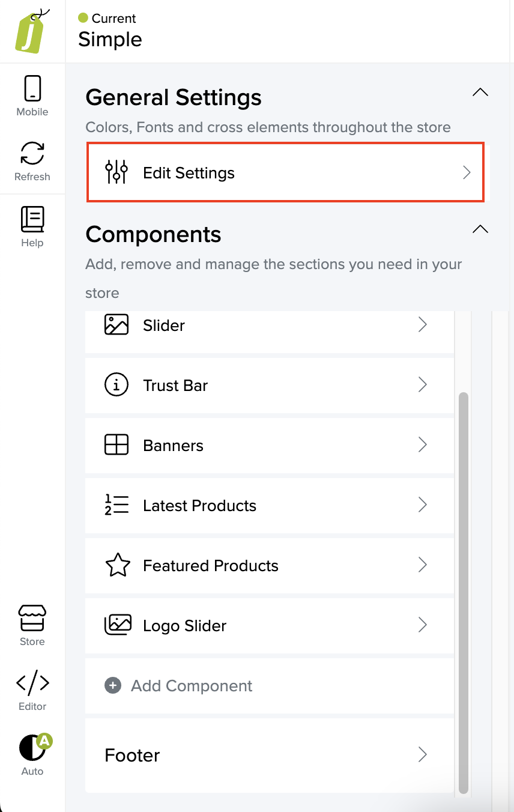Screen dimensions: 514x812
Task: Click the components list scrollbar
Action: tap(463, 589)
